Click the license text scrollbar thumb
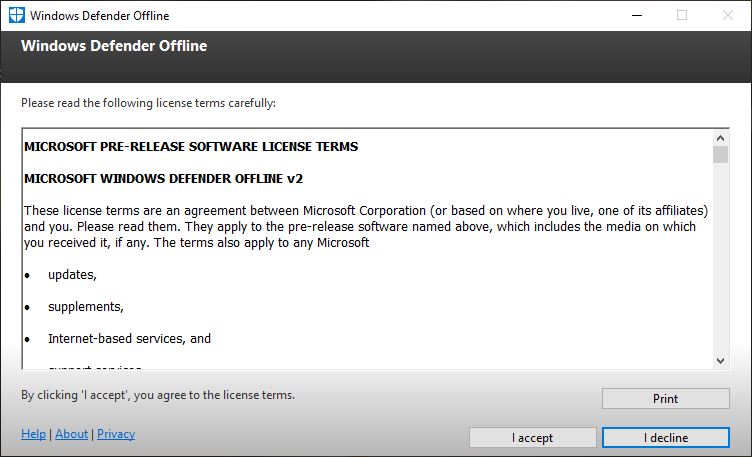 tap(720, 155)
